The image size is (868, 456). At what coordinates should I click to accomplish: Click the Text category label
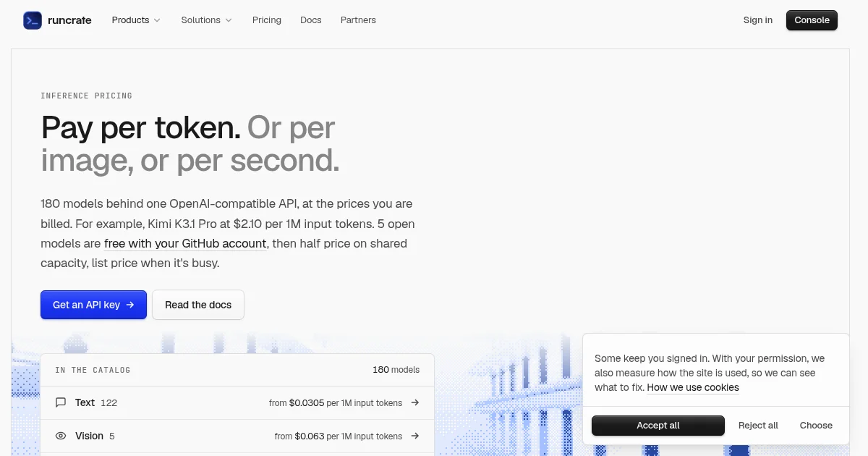click(85, 402)
